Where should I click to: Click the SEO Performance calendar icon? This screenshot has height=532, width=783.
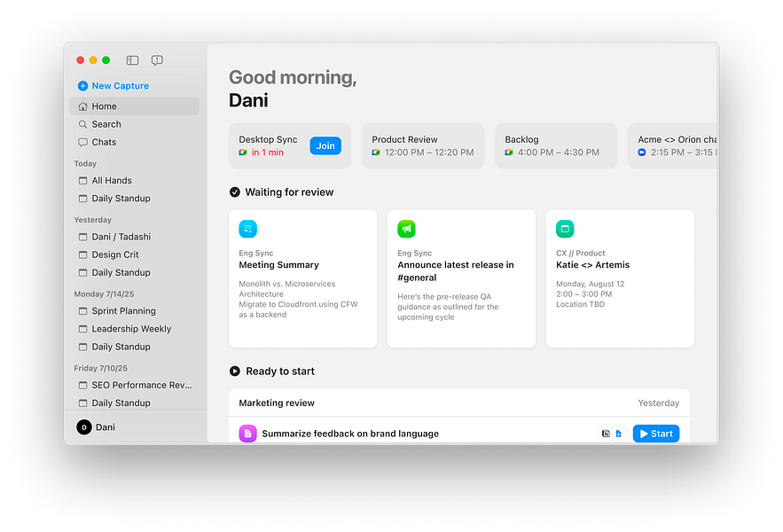pyautogui.click(x=82, y=385)
